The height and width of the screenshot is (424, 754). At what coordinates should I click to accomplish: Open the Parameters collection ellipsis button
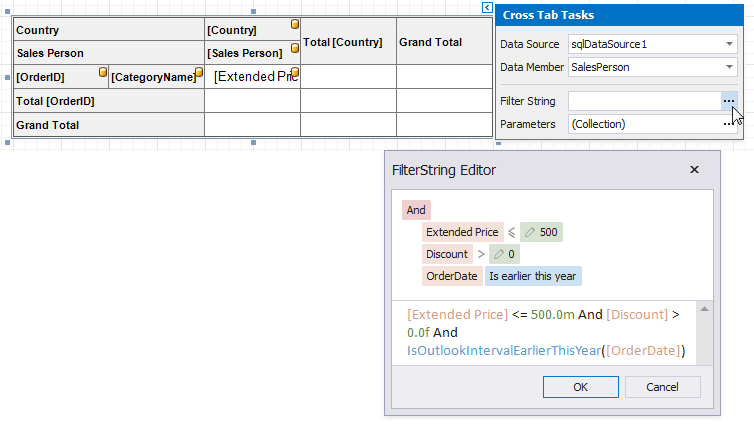point(728,124)
